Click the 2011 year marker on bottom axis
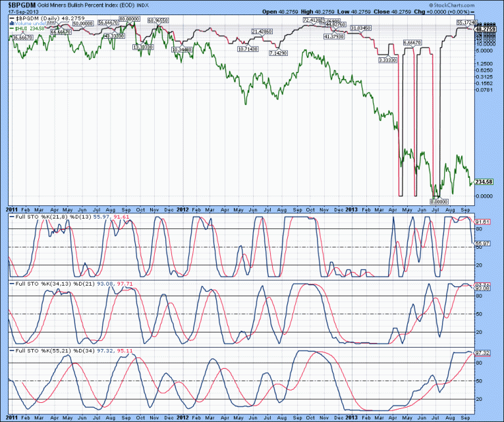Screen dimensions: 504x422 10,417
